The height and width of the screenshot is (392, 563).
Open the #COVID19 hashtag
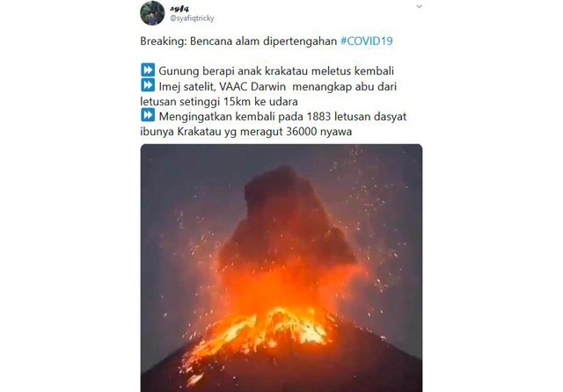pos(367,41)
